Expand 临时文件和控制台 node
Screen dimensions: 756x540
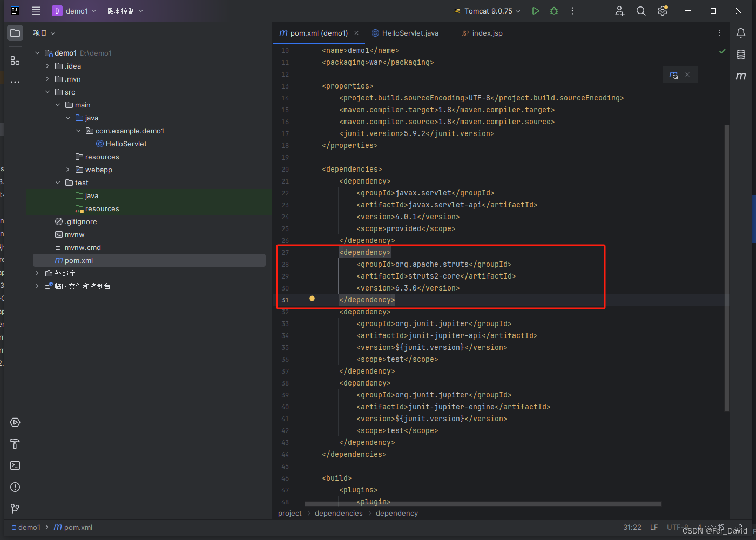pyautogui.click(x=37, y=286)
